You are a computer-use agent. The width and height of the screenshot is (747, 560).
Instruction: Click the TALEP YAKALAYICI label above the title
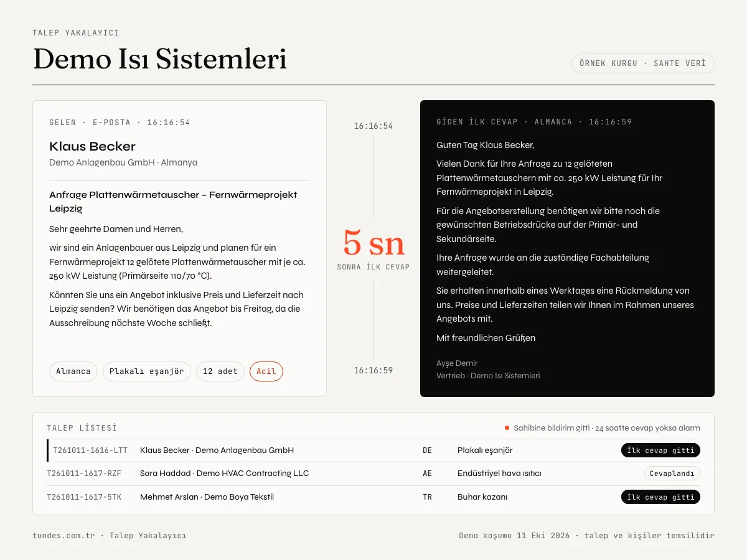(x=76, y=33)
